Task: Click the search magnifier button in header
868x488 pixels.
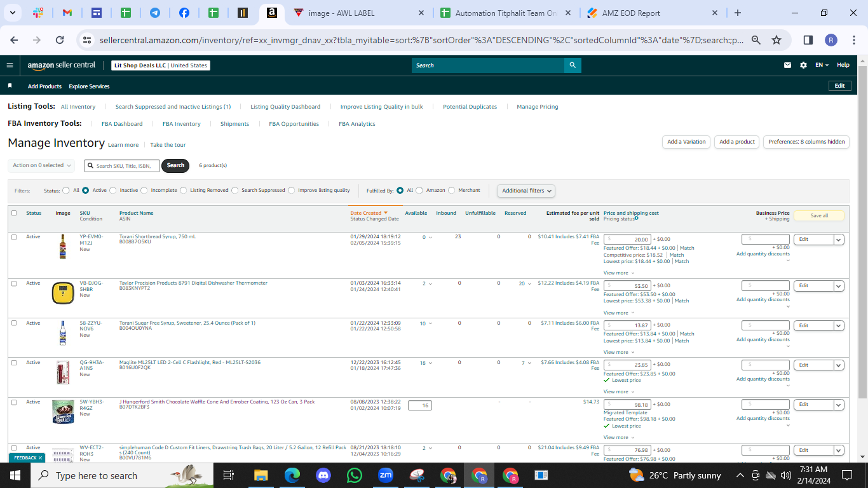Action: 573,65
